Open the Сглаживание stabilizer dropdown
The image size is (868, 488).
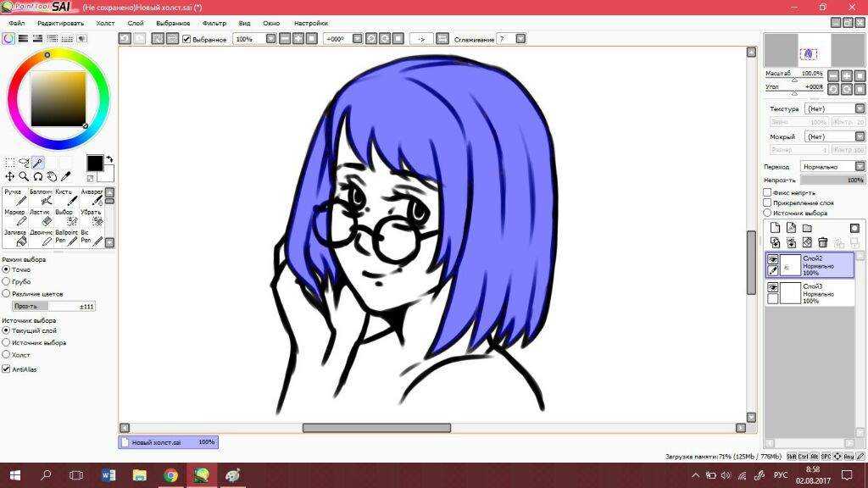pyautogui.click(x=520, y=39)
